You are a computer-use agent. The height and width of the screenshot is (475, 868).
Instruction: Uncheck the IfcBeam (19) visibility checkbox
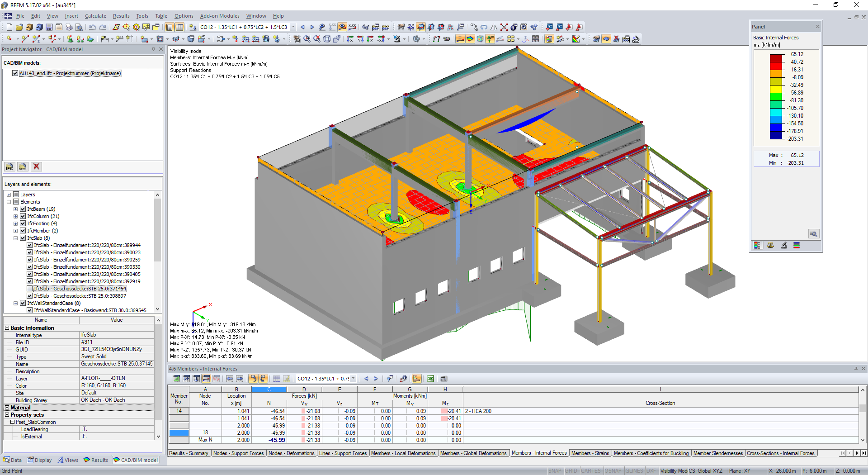pos(23,209)
